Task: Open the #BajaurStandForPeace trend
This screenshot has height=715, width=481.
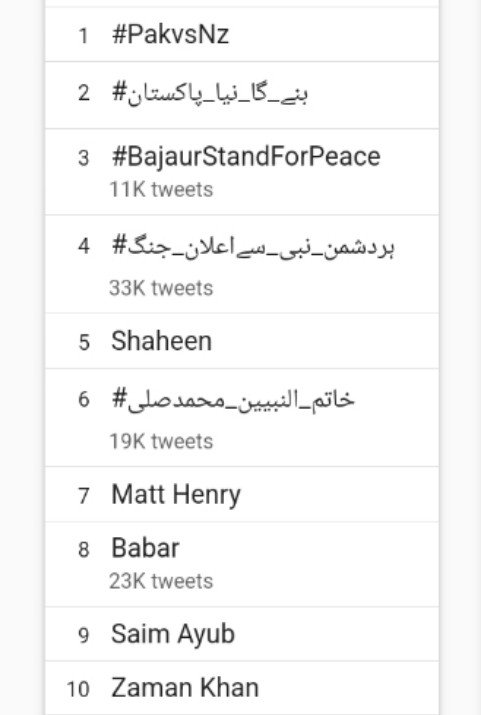Action: pyautogui.click(x=242, y=172)
